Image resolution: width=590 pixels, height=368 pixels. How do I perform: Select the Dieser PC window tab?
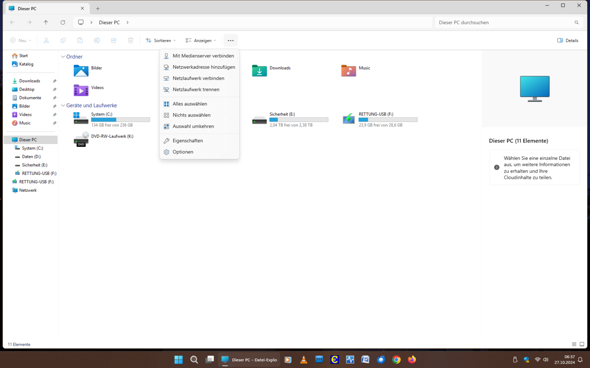pos(47,8)
